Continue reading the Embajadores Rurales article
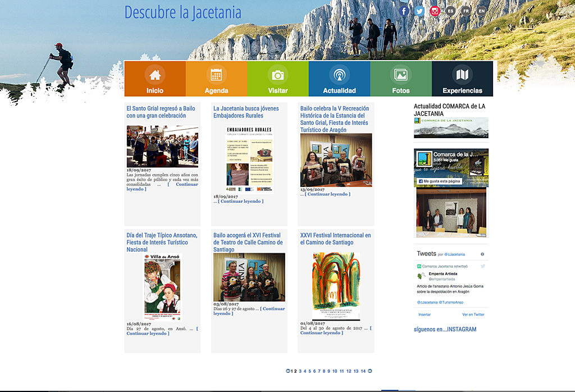This screenshot has height=392, width=575. tap(240, 201)
